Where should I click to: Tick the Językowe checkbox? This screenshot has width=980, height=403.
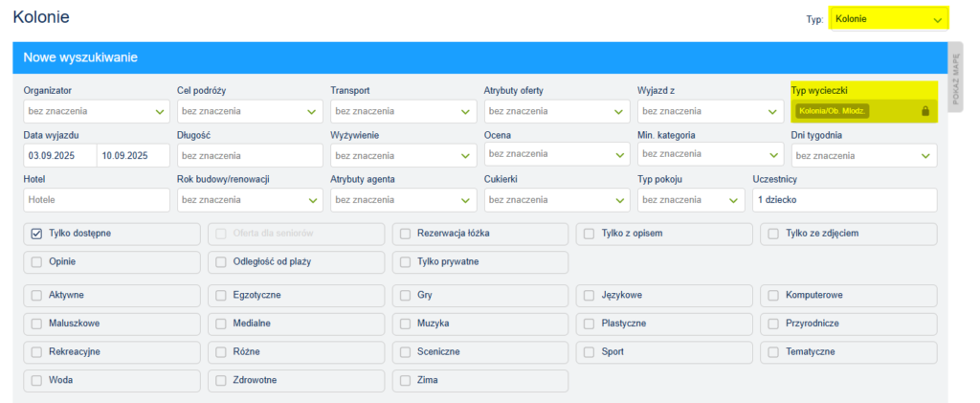(590, 295)
